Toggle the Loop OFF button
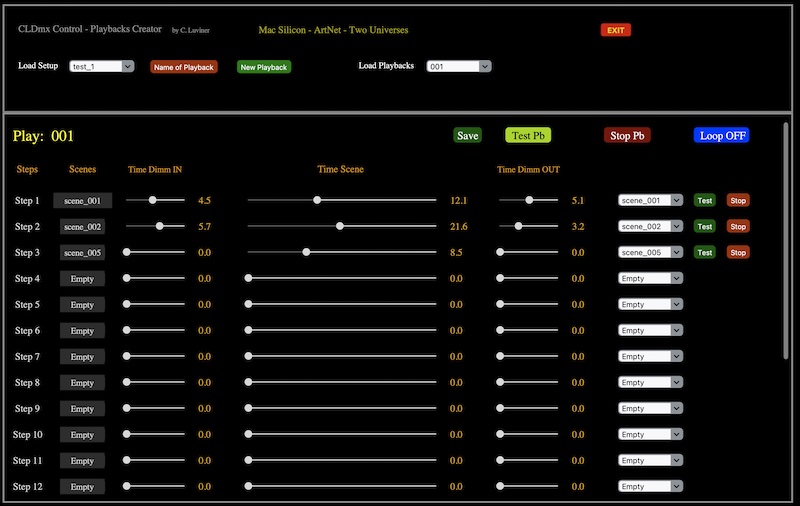800x506 pixels. tap(721, 135)
